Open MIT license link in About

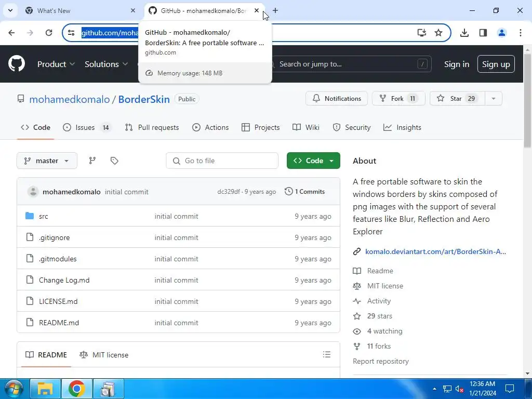click(x=385, y=286)
